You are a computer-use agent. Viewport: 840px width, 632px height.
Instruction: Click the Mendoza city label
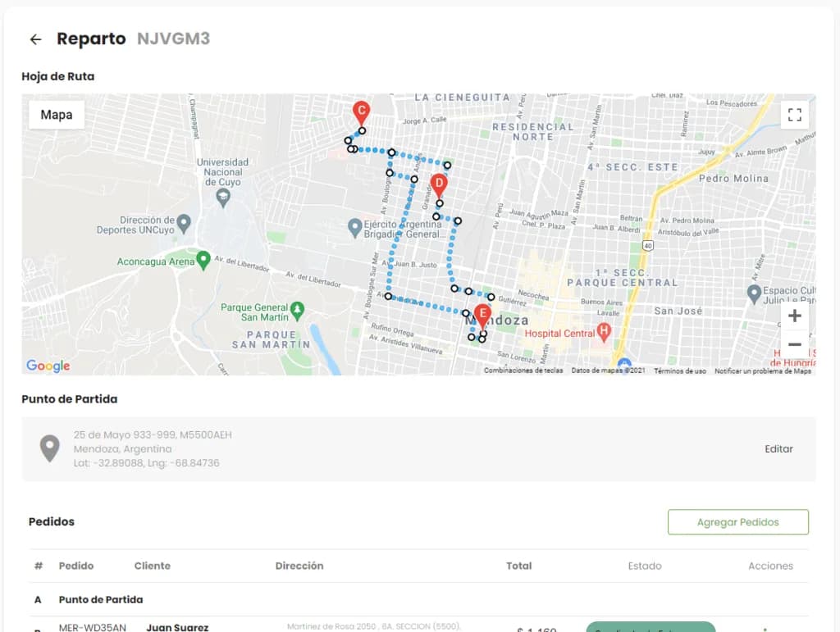point(496,321)
